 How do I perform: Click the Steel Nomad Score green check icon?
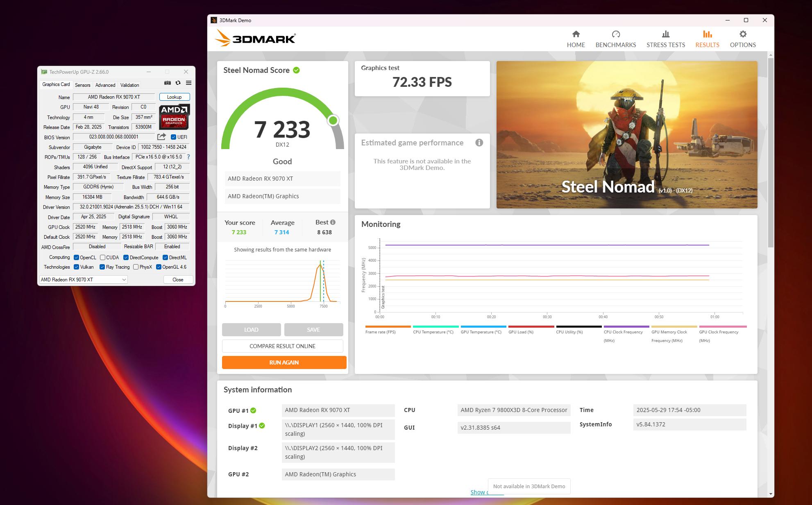[296, 70]
